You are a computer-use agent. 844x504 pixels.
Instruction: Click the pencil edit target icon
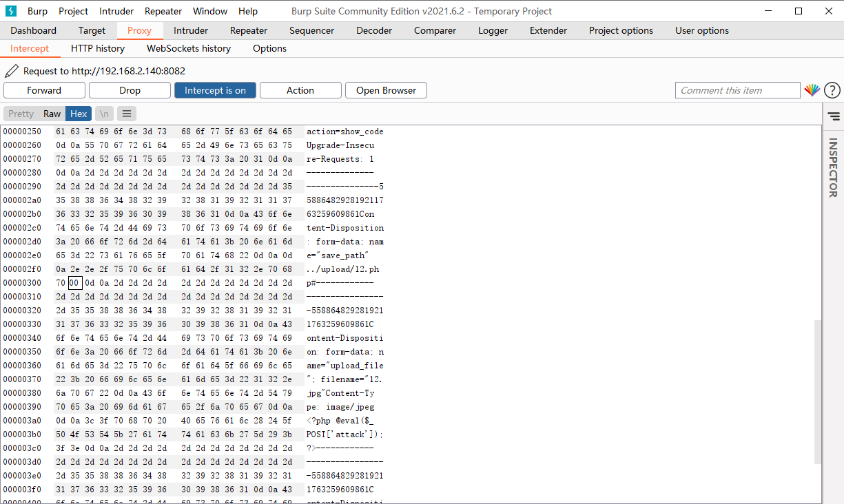(12, 71)
